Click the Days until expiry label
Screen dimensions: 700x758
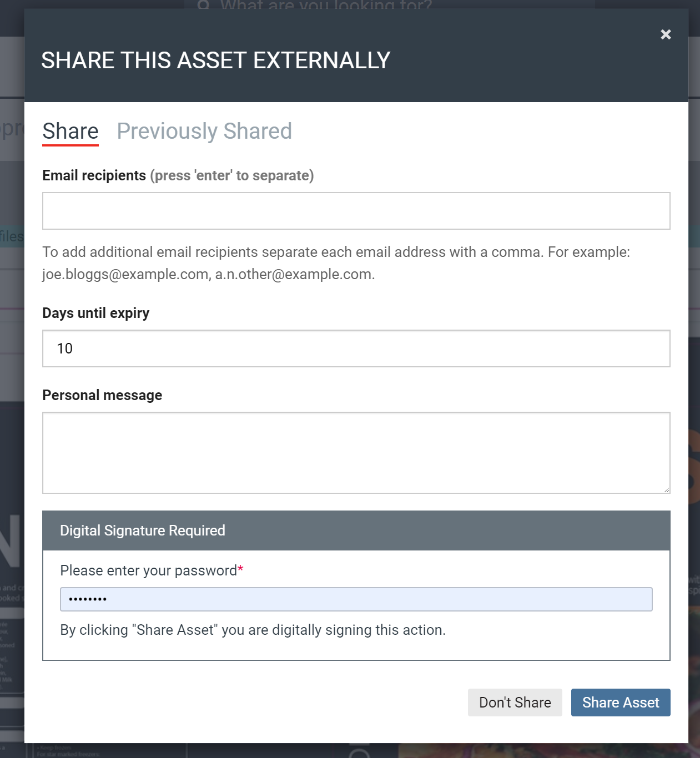[95, 314]
